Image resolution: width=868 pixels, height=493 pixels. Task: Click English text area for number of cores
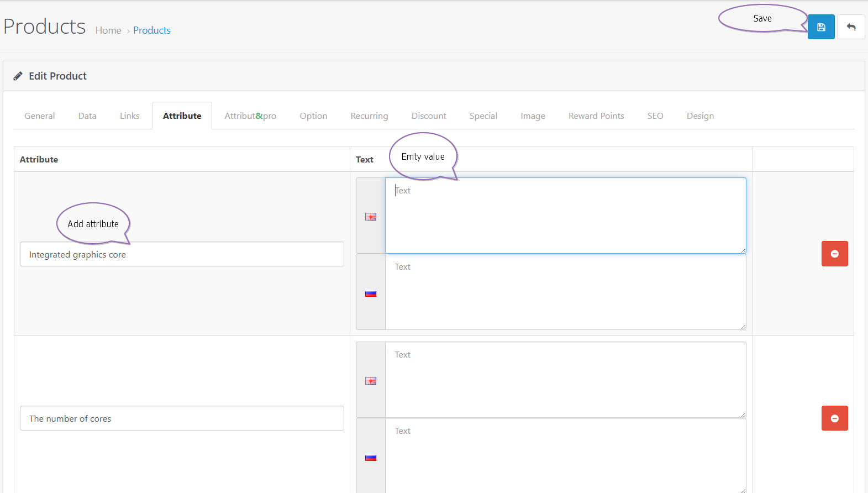point(565,380)
